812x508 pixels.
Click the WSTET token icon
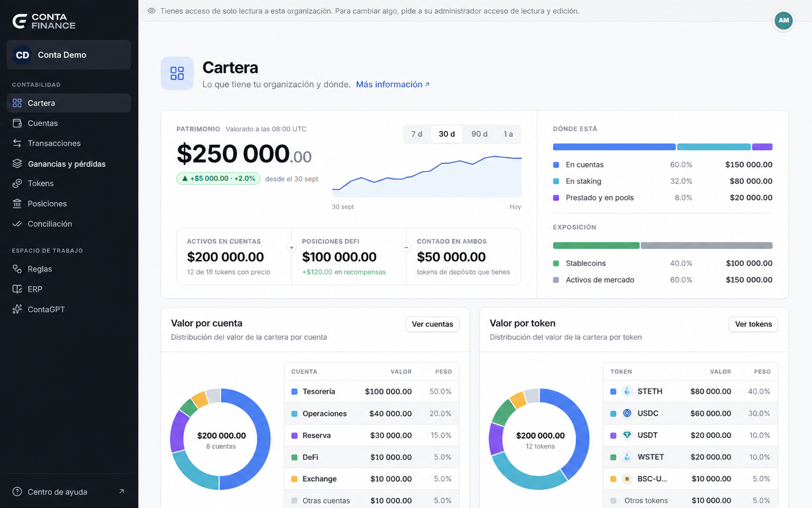627,457
